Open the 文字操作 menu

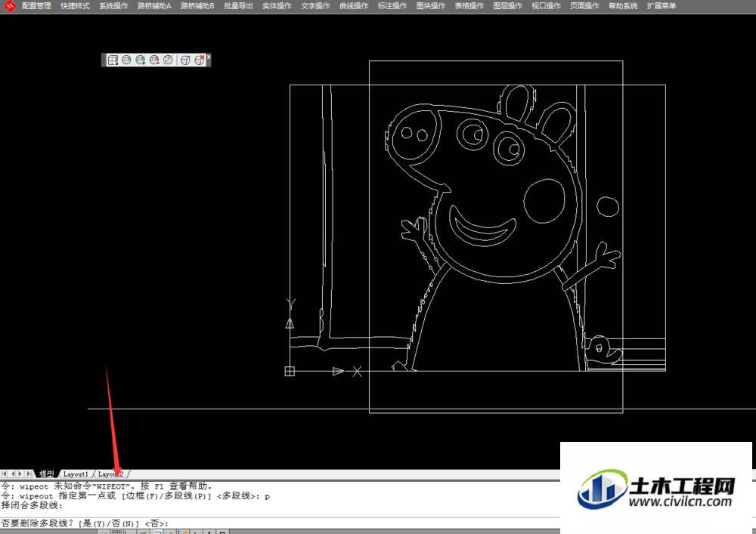(315, 6)
